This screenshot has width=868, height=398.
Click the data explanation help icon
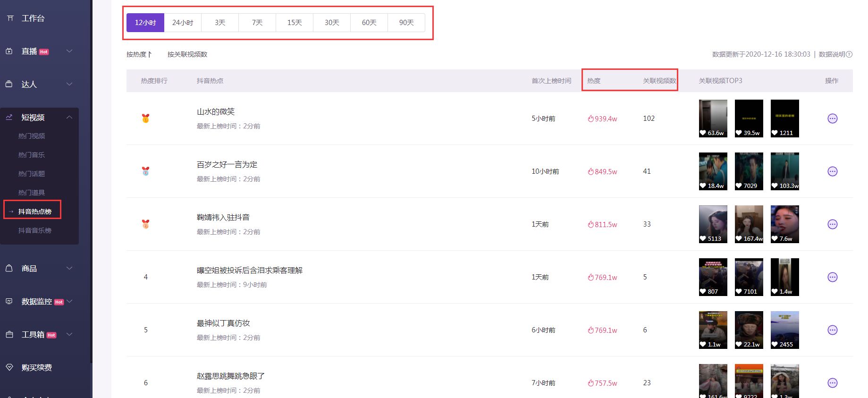click(849, 54)
